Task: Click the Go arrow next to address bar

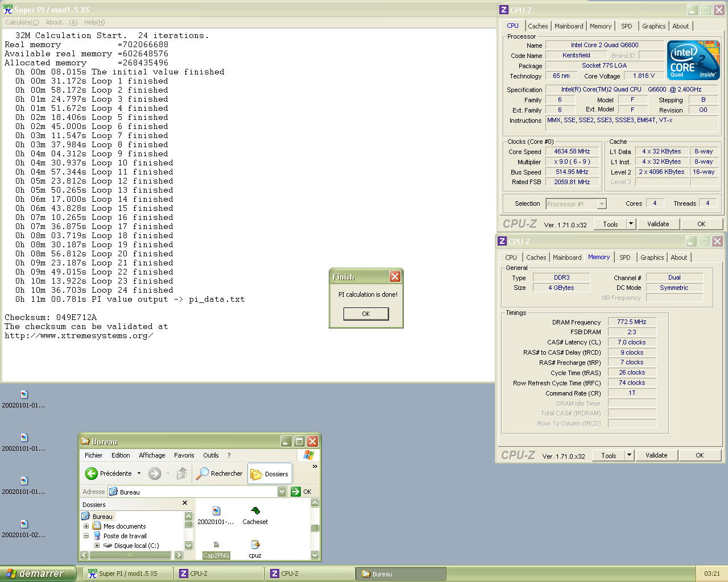Action: point(296,492)
